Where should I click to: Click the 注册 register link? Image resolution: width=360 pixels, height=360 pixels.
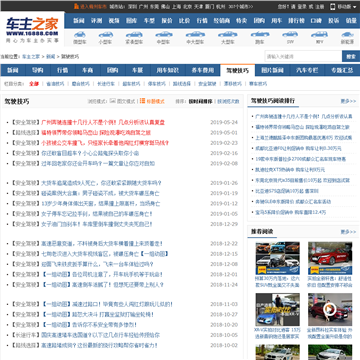(320, 6)
